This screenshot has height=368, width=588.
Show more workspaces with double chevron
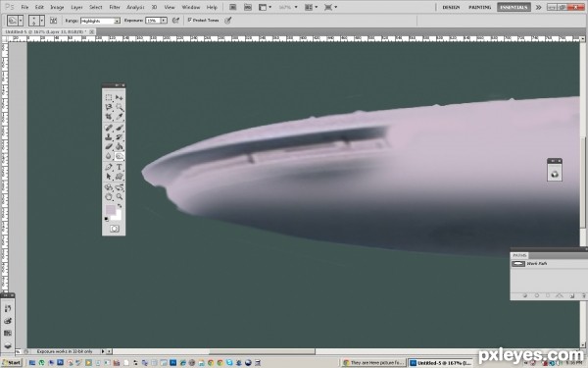click(x=538, y=7)
